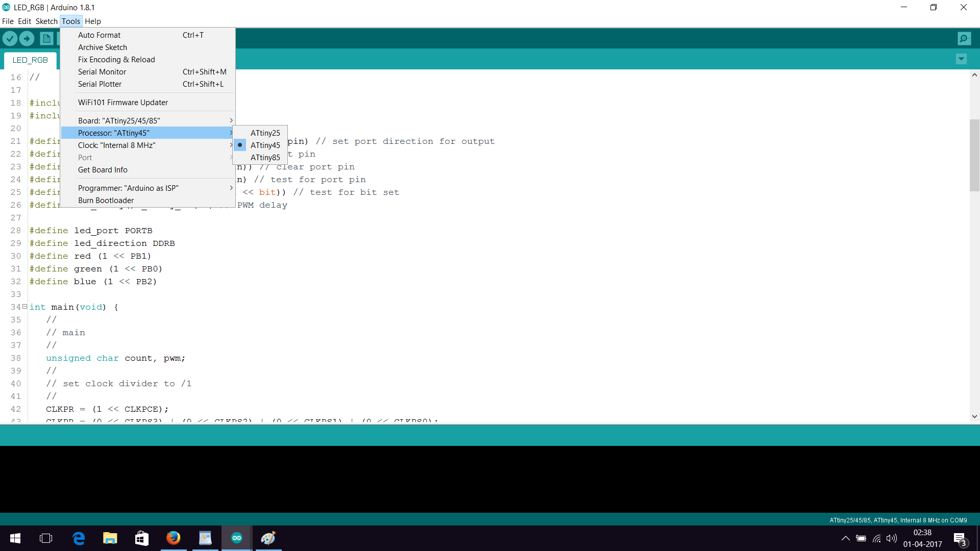Choose Archive Sketch menu entry
This screenshot has width=980, height=551.
[148, 47]
